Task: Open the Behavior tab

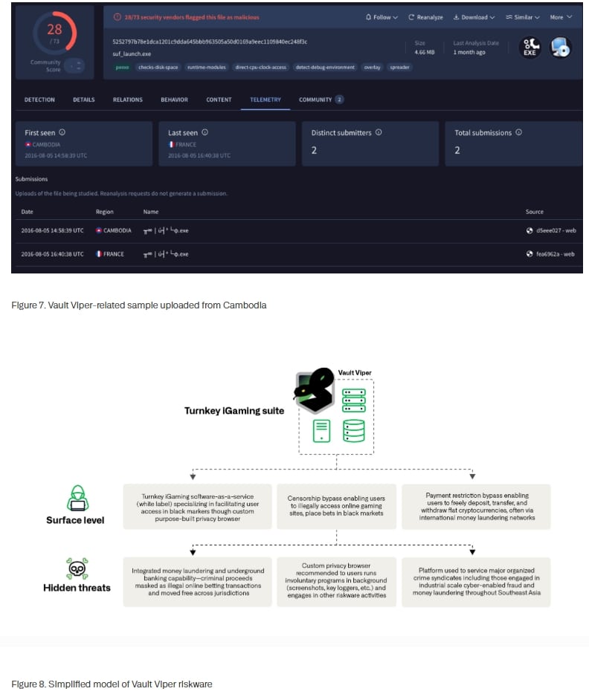Action: [x=174, y=100]
